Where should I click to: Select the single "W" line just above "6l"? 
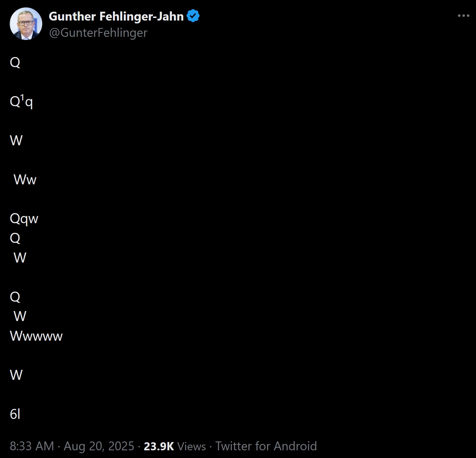tap(16, 375)
